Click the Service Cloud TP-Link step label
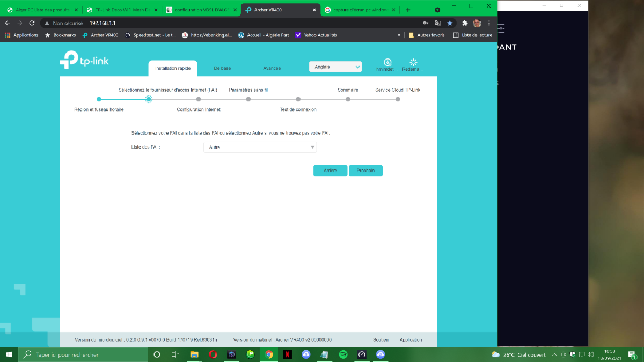The height and width of the screenshot is (362, 644). pyautogui.click(x=398, y=90)
